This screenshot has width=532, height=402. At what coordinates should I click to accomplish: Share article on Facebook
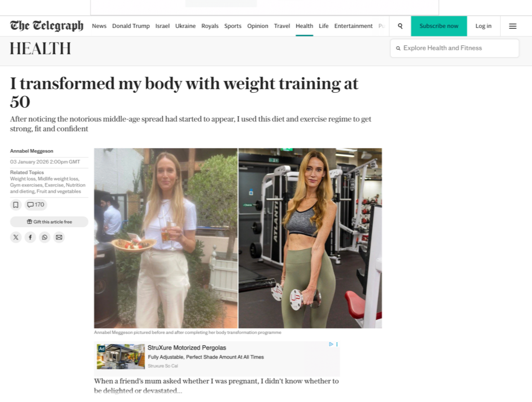pyautogui.click(x=30, y=237)
